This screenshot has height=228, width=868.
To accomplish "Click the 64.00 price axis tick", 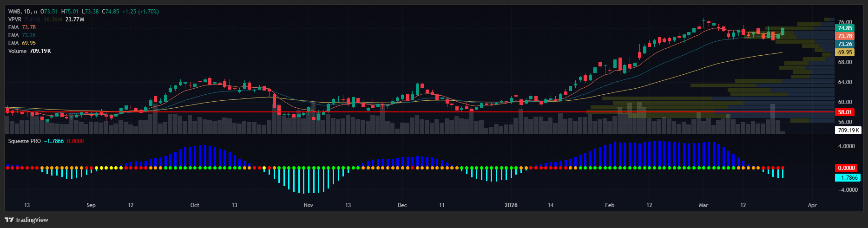I will pyautogui.click(x=845, y=82).
